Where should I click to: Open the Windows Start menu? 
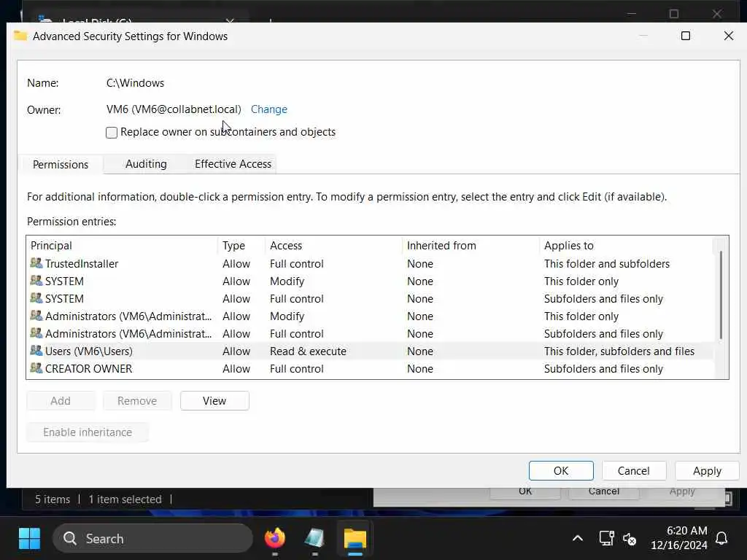(29, 539)
